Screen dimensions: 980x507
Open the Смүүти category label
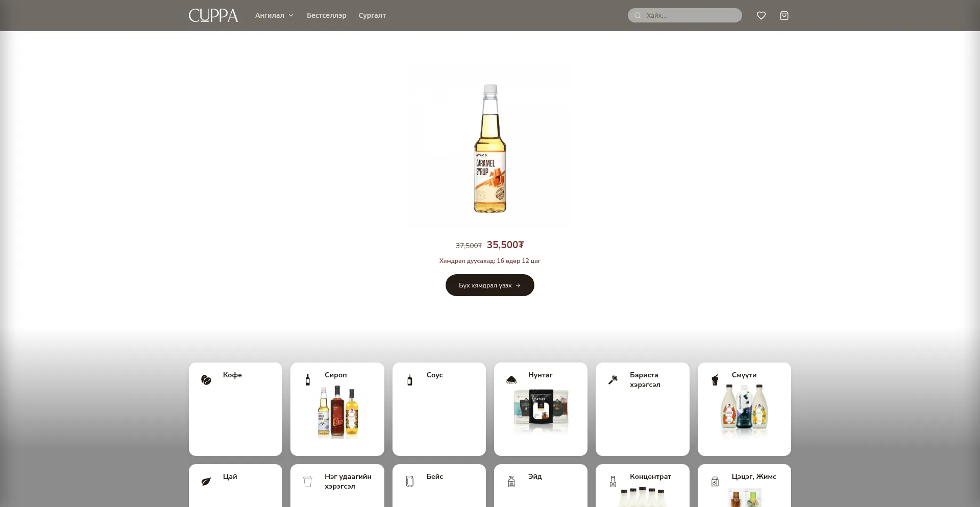744,375
